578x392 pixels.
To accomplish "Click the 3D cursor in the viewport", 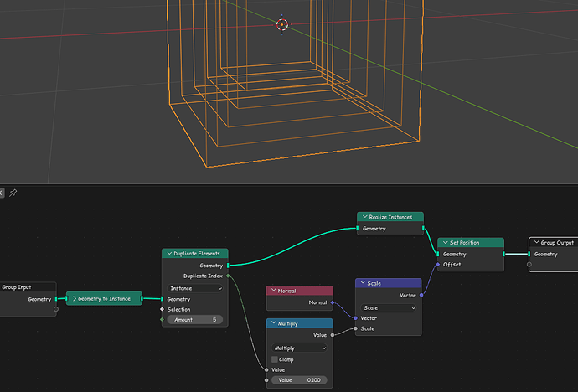I will point(282,24).
